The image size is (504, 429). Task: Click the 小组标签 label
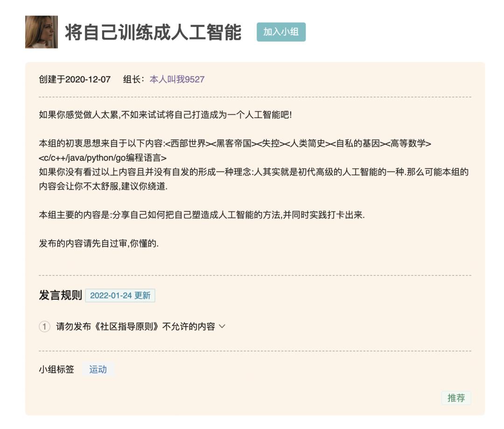point(56,370)
